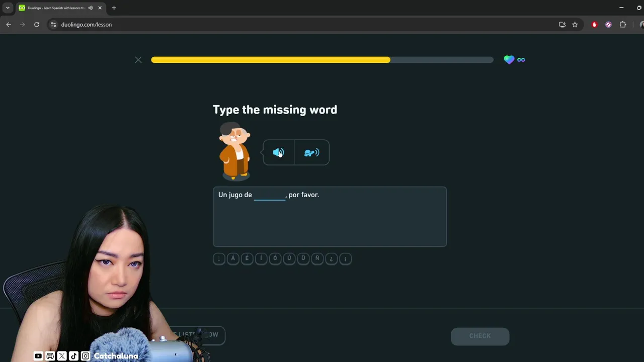This screenshot has height=362, width=644.
Task: Click the grayed-out CHECK button
Action: pyautogui.click(x=480, y=336)
